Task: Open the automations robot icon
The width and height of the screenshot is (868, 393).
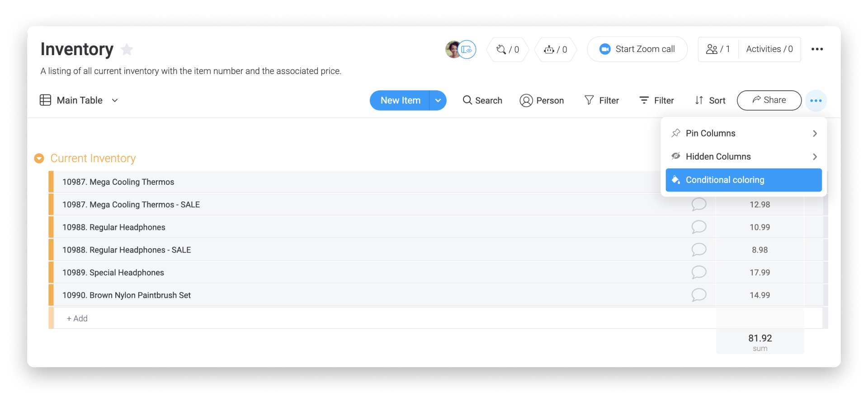Action: point(556,49)
